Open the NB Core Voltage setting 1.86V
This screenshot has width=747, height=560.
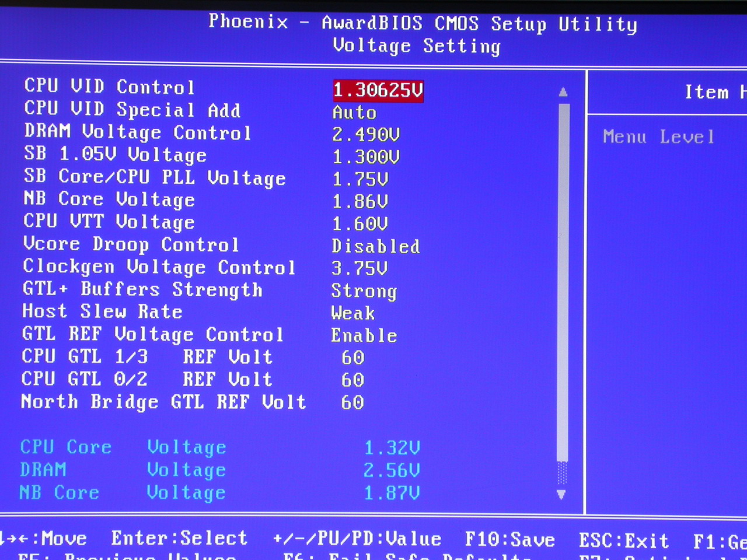click(360, 202)
